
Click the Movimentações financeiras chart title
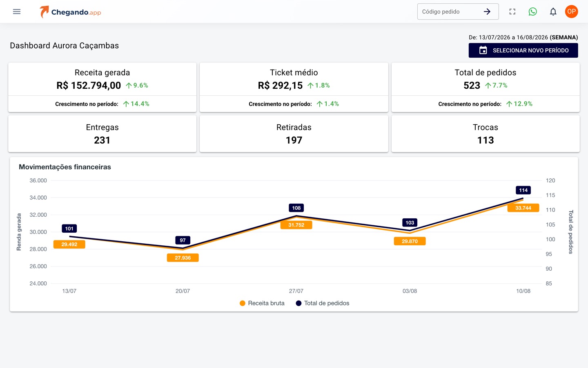coord(65,167)
